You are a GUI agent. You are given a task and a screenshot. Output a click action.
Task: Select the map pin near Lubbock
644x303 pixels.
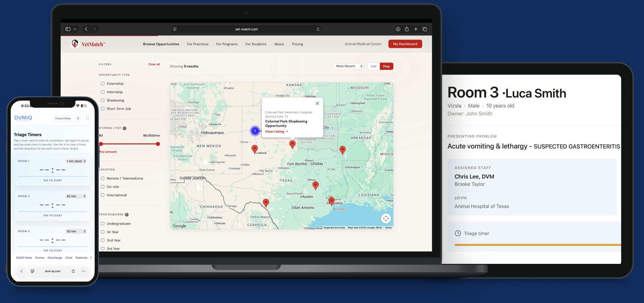click(255, 148)
